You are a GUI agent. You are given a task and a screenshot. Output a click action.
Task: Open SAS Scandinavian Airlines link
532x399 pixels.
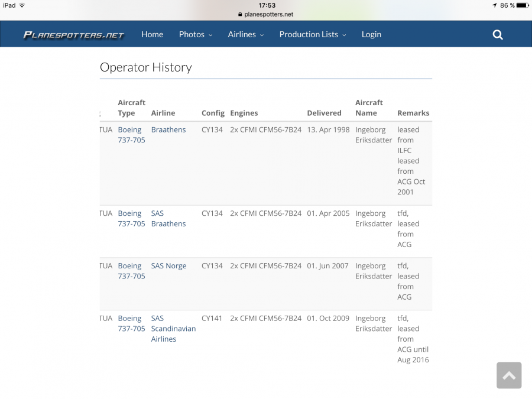click(173, 329)
